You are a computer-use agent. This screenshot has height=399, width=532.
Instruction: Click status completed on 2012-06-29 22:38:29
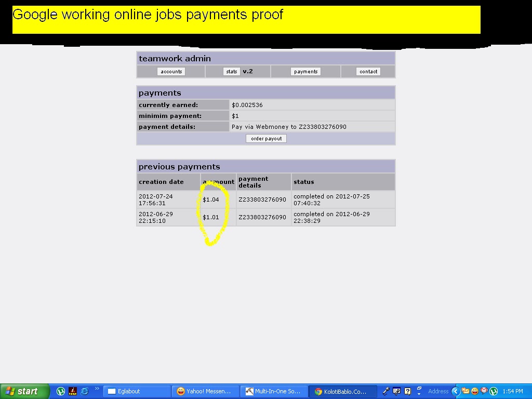point(331,217)
